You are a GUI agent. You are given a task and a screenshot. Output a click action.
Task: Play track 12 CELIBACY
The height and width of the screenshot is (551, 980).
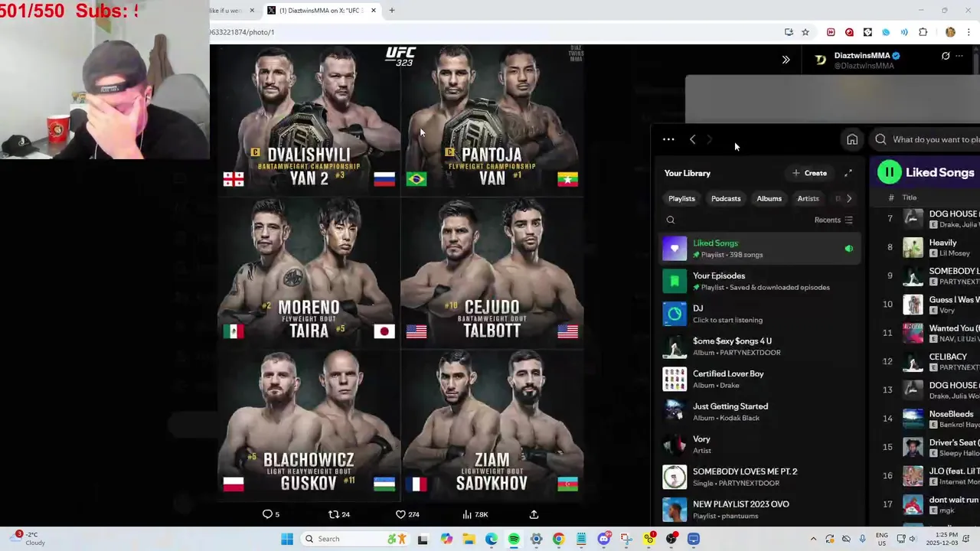click(927, 361)
